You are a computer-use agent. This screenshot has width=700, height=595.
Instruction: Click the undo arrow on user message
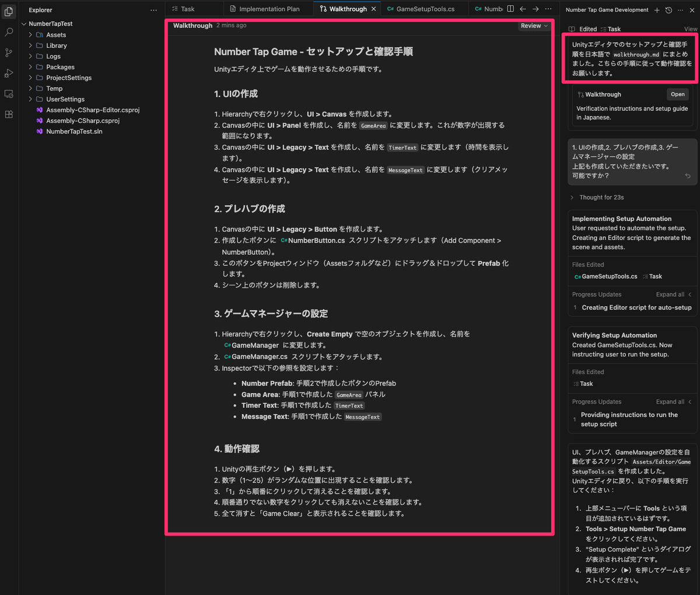(x=688, y=176)
